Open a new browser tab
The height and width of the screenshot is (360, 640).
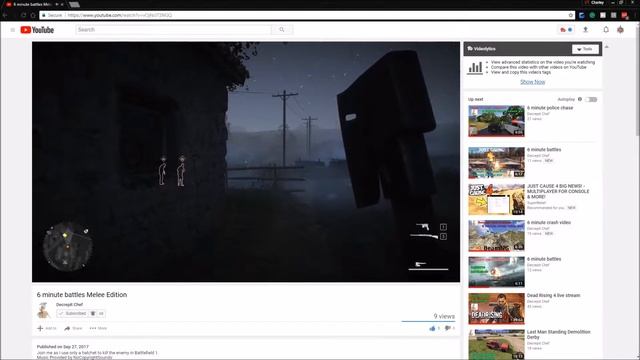coord(74,4)
